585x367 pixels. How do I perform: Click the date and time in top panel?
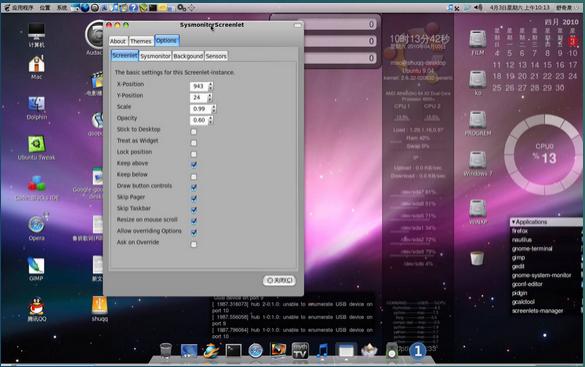[519, 7]
